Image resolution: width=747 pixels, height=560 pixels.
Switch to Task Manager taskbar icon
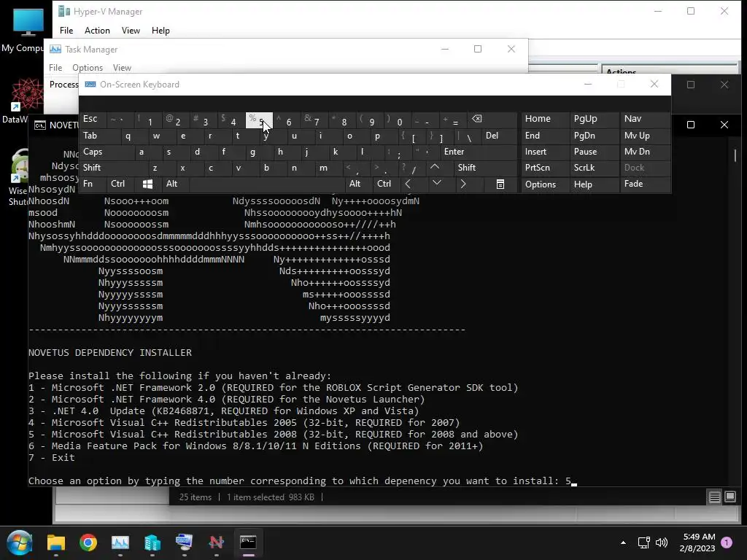(120, 542)
